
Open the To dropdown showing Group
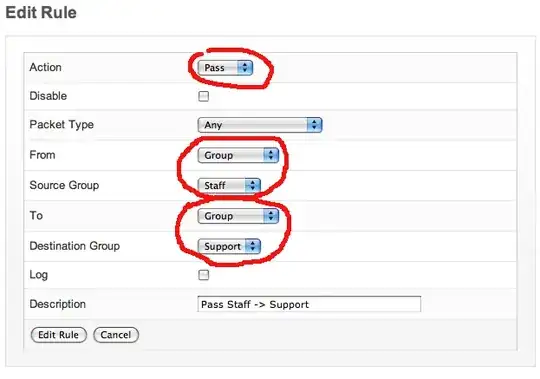[238, 216]
